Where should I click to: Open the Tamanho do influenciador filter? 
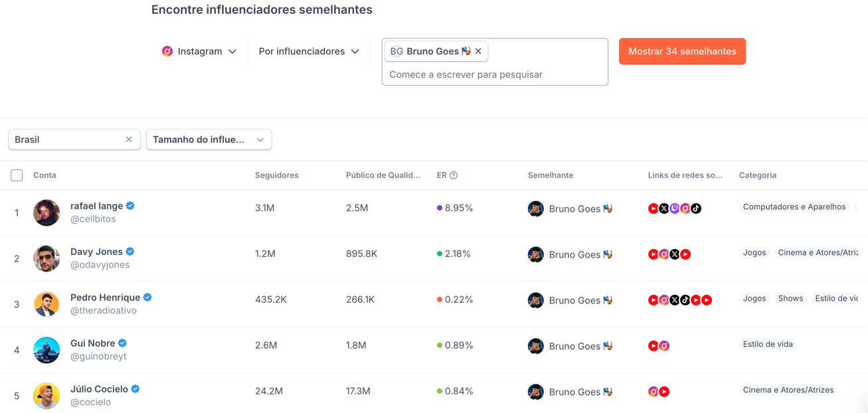point(209,139)
